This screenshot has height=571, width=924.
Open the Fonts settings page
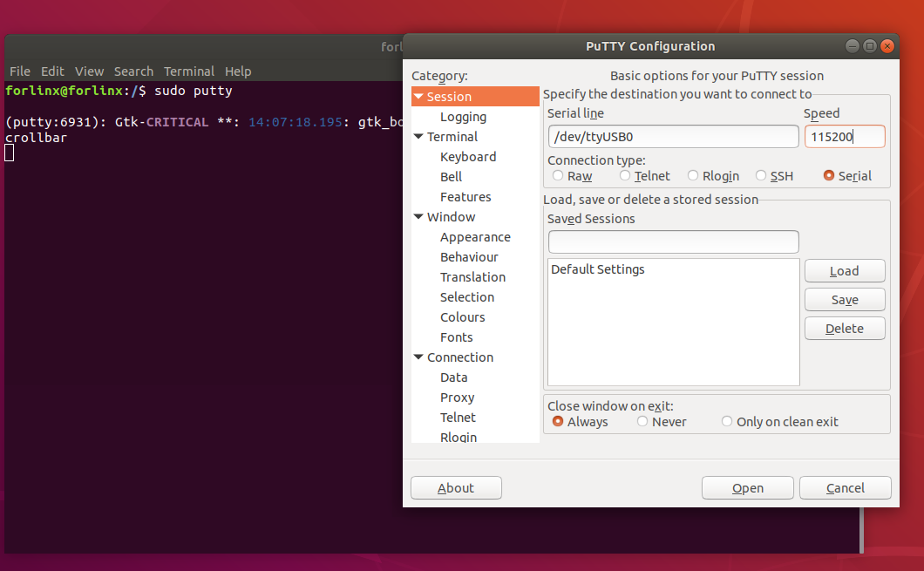[x=456, y=336]
